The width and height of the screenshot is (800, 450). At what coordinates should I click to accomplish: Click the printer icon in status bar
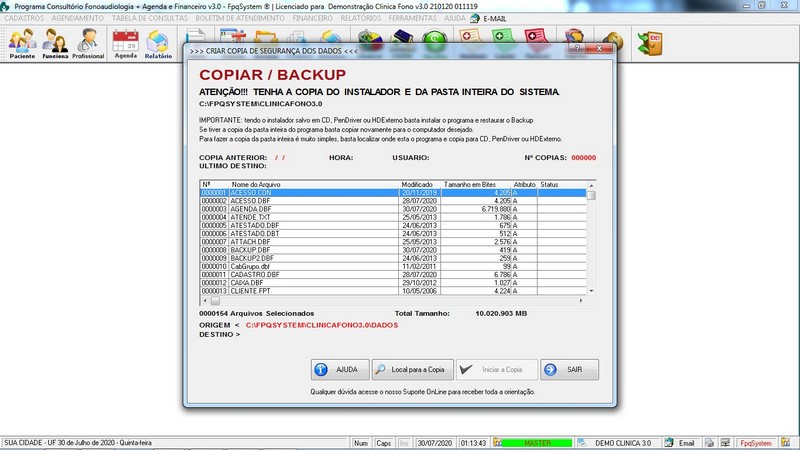(x=709, y=443)
